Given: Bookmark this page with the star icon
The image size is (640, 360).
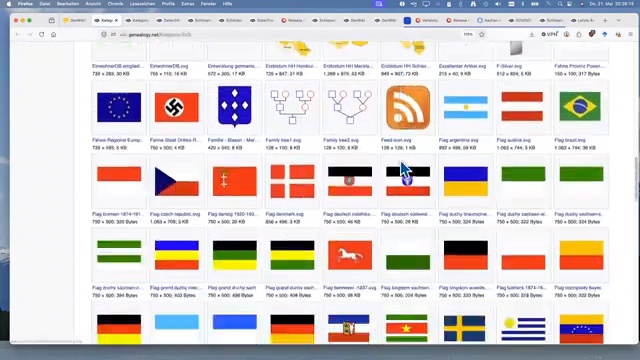Looking at the screenshot, I should tap(482, 35).
